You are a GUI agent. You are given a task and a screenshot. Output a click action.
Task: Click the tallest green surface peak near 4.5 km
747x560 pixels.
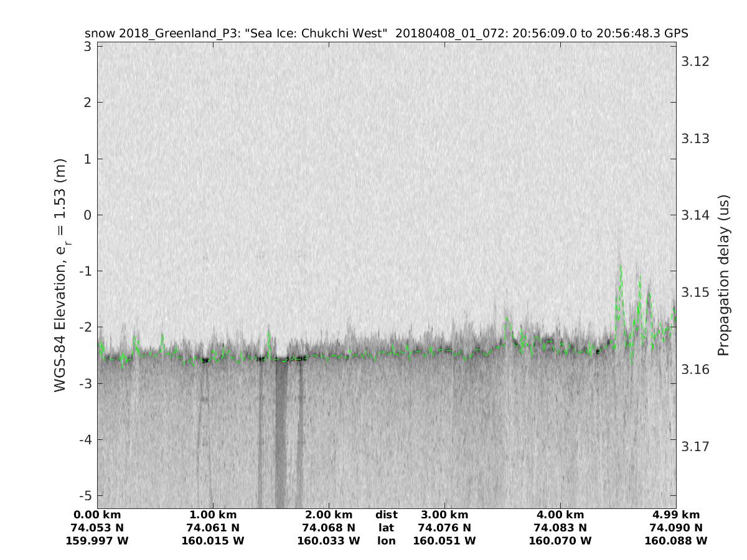coord(620,266)
